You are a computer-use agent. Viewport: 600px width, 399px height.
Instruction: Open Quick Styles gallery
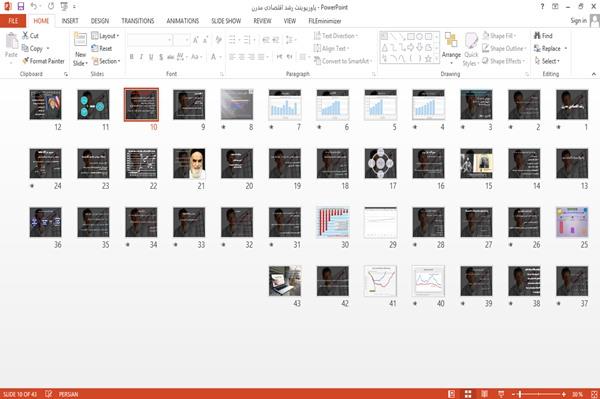tap(471, 49)
